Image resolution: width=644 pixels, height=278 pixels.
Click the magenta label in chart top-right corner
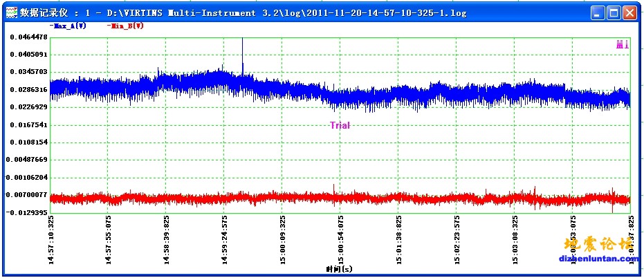[622, 44]
